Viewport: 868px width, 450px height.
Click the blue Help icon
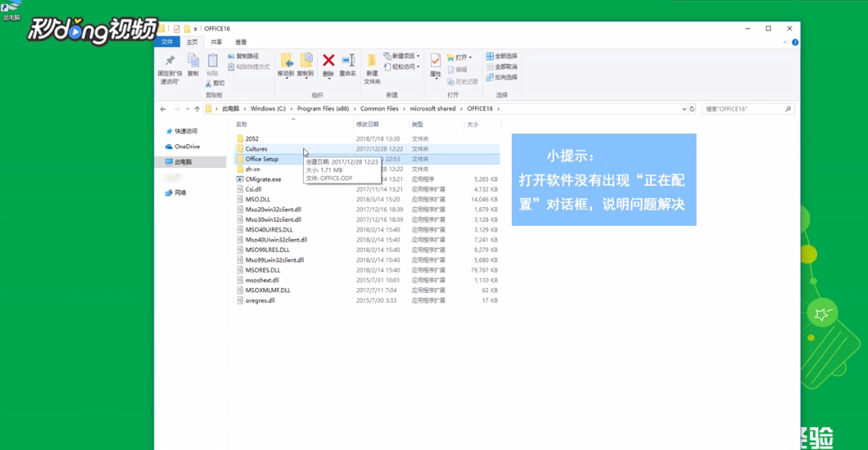[x=795, y=43]
